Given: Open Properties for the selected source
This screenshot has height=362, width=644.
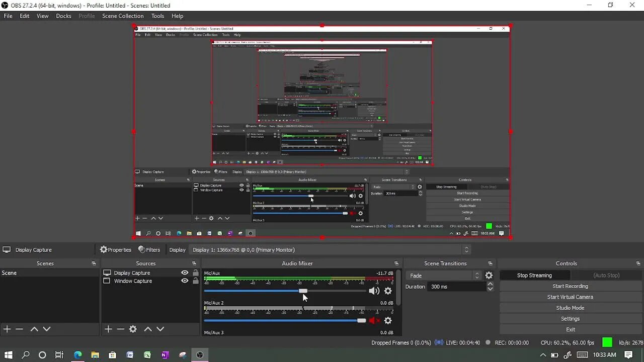Looking at the screenshot, I should (x=116, y=250).
